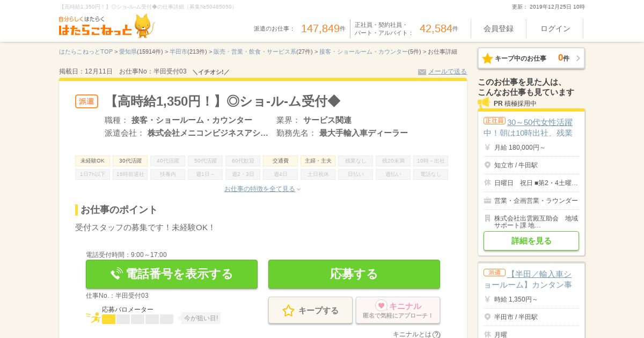644x338 pixels.
Task: Click the 扶養内 feature tag
Action: (167, 174)
